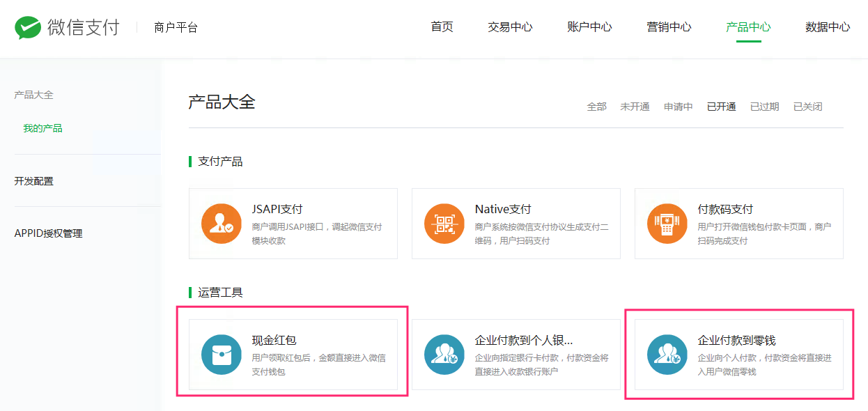Go to 交易中心 in top navigation

(510, 27)
